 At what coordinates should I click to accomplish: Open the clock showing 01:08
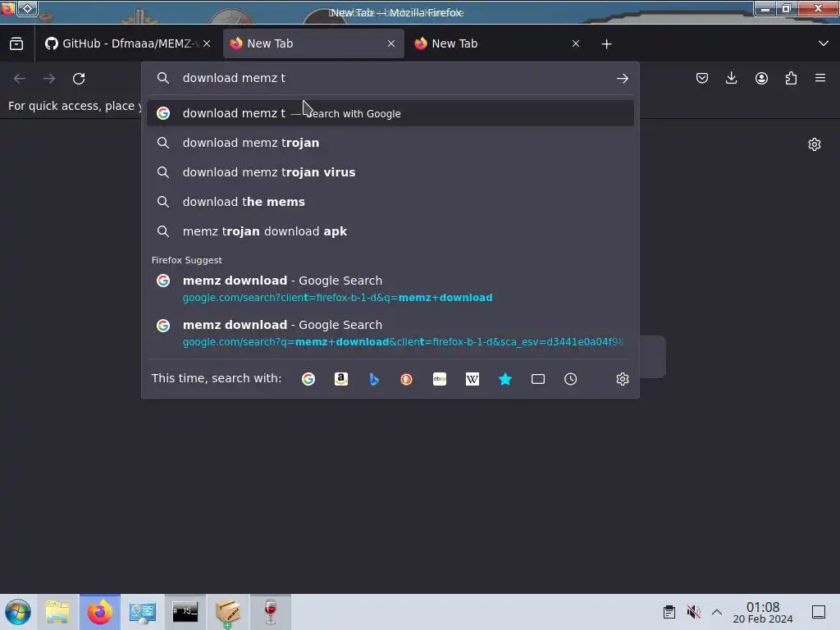[x=763, y=612]
